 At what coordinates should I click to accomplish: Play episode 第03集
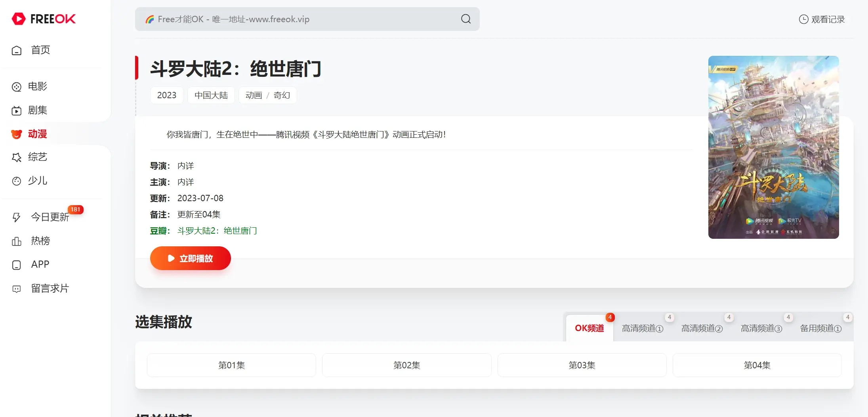click(582, 365)
